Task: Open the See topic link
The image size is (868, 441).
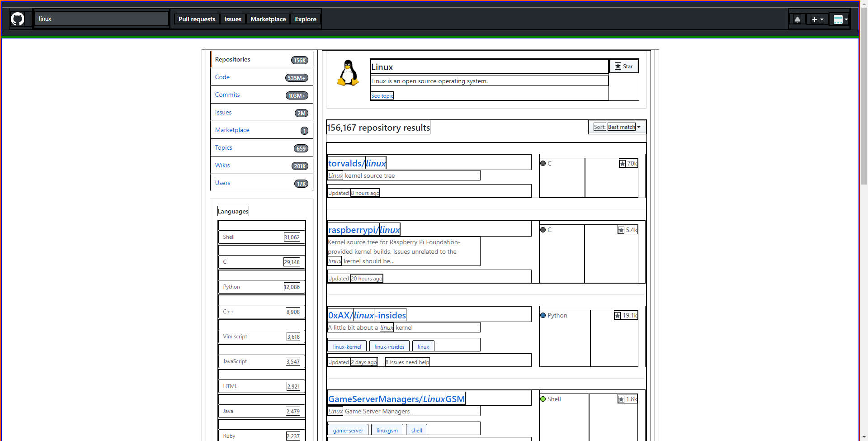Action: pos(382,96)
